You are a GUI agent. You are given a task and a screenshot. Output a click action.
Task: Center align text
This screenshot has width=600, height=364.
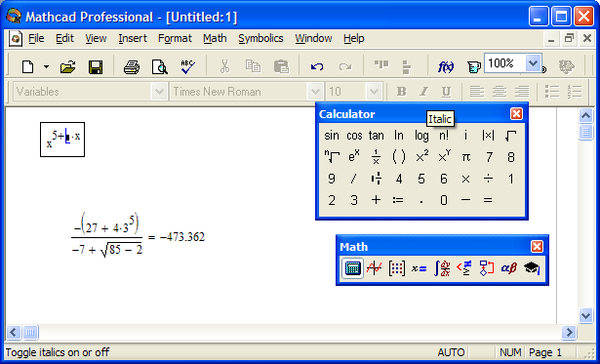tap(500, 92)
